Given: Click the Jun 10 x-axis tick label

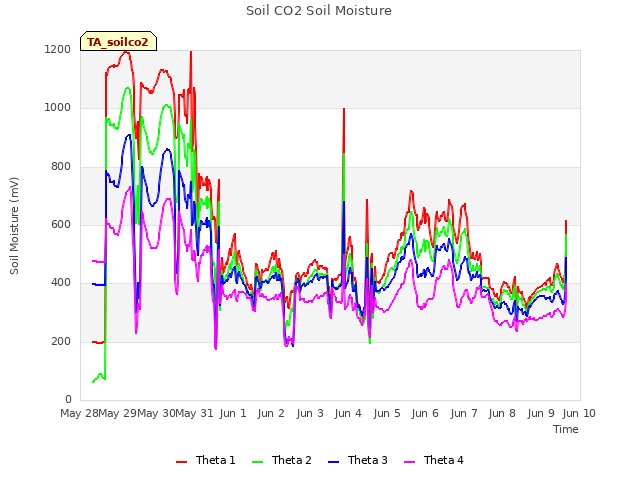Looking at the screenshot, I should pyautogui.click(x=579, y=413).
